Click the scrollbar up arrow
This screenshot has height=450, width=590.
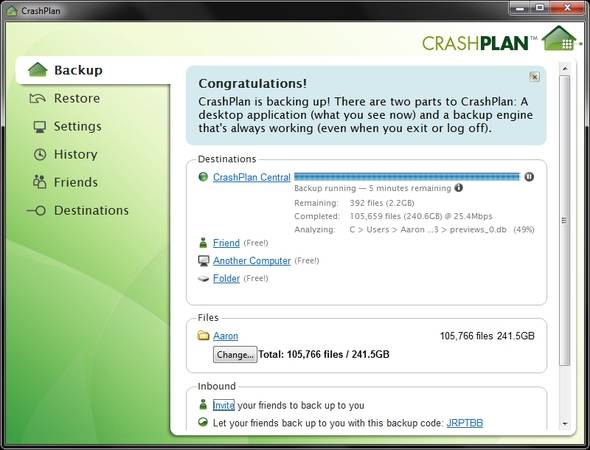point(564,69)
